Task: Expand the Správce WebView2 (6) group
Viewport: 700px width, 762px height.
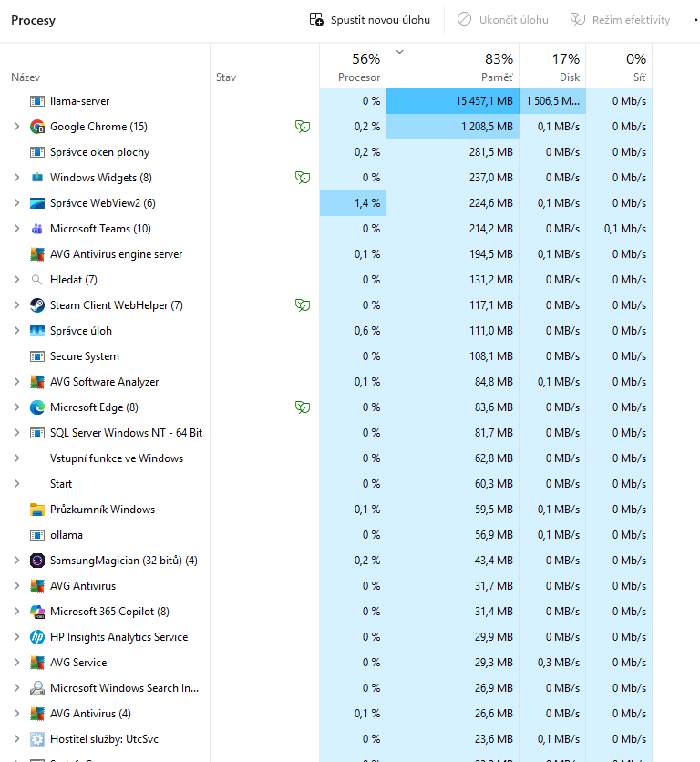Action: click(x=17, y=203)
